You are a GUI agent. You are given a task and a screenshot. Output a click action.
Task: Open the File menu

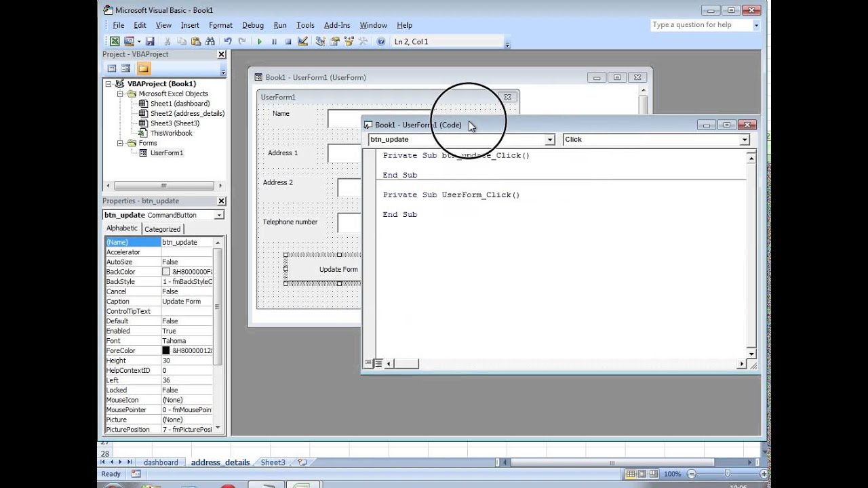(119, 25)
